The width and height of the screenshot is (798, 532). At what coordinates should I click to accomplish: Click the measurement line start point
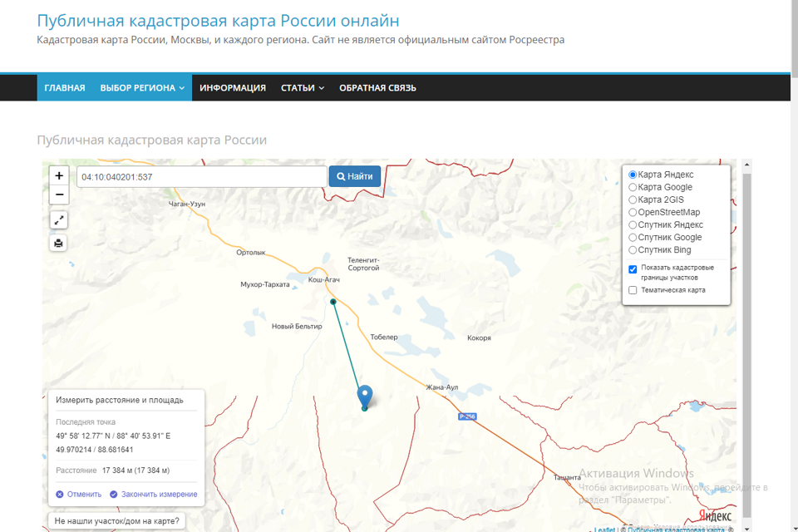[333, 303]
